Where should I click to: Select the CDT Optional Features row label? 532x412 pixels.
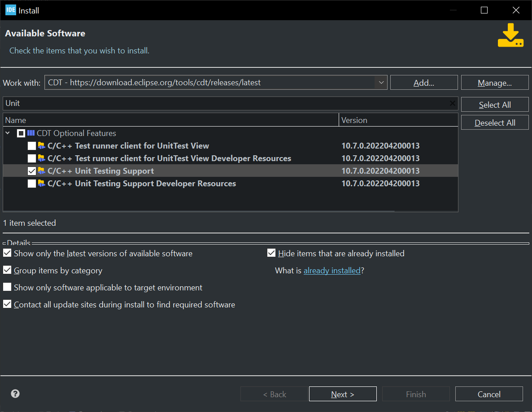[x=76, y=133]
